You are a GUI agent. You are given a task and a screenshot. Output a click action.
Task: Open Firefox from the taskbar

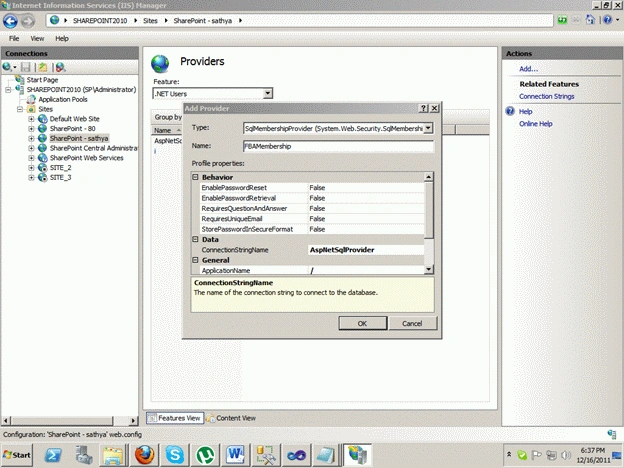(x=144, y=454)
